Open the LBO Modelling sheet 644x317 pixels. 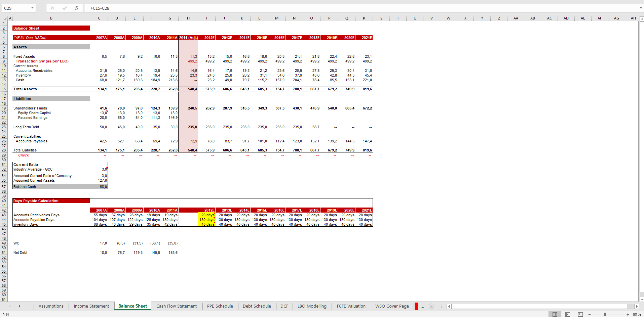pyautogui.click(x=312, y=306)
